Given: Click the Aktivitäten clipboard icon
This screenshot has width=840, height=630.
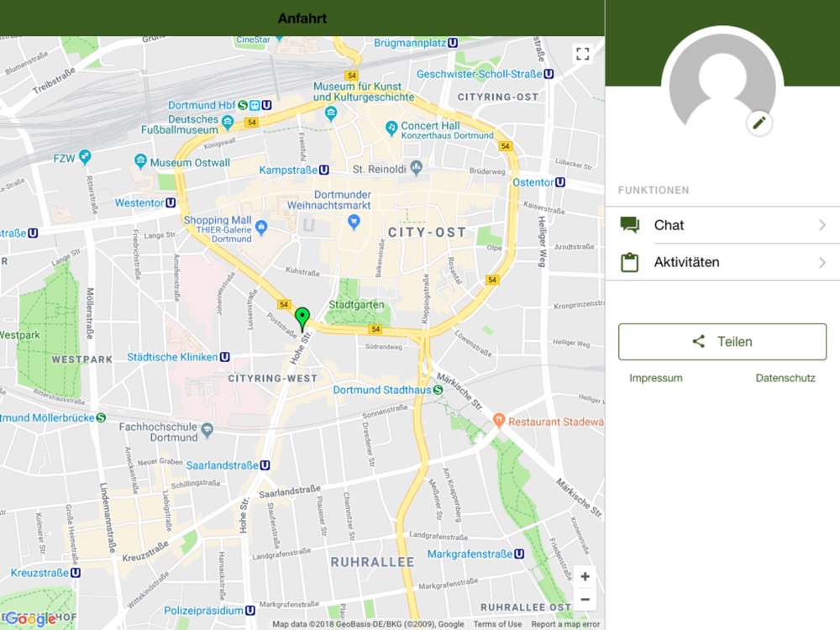Looking at the screenshot, I should (629, 262).
